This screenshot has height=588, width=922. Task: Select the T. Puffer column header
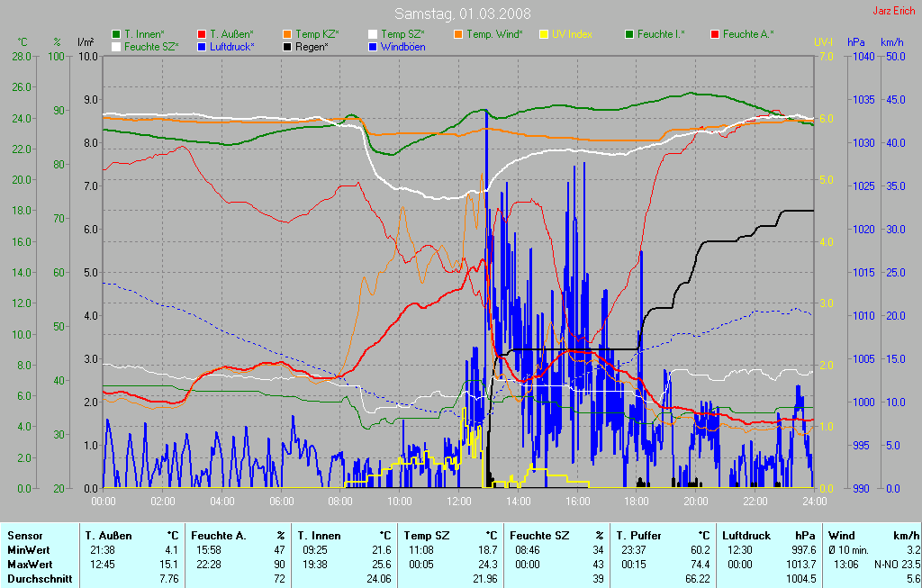pos(639,535)
